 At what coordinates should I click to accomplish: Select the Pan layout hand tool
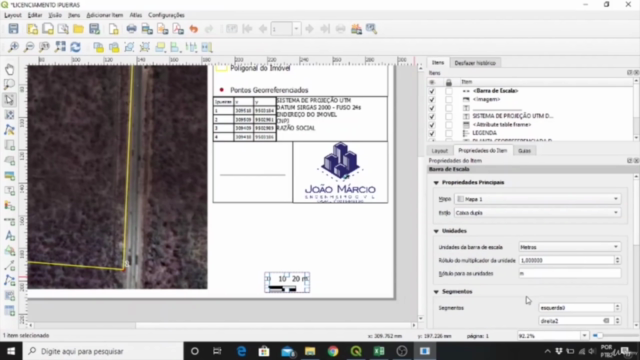tap(9, 69)
